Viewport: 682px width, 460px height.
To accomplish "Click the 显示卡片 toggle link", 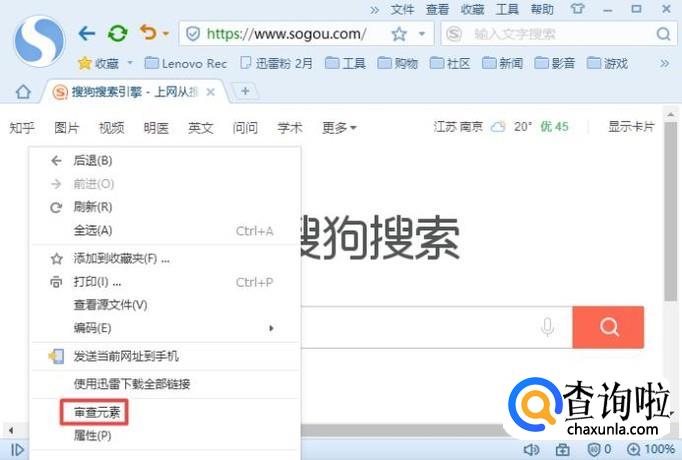I will click(x=631, y=127).
